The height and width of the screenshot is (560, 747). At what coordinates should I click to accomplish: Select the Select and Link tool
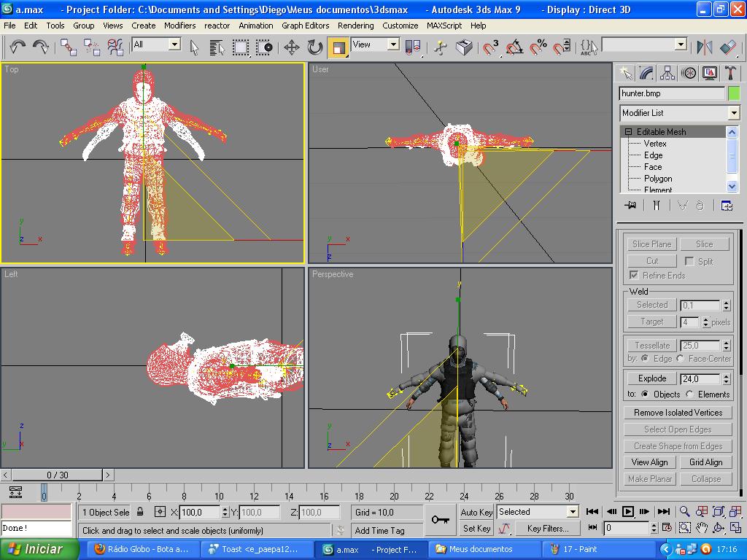point(68,47)
